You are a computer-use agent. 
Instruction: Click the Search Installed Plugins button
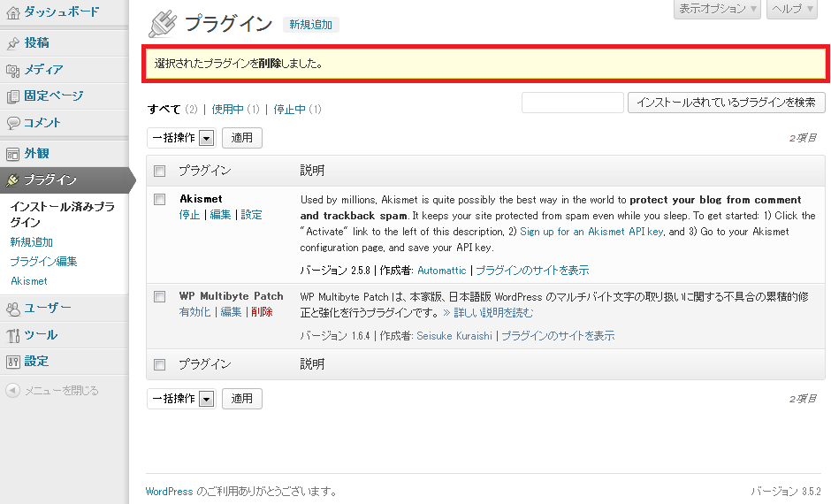point(725,103)
